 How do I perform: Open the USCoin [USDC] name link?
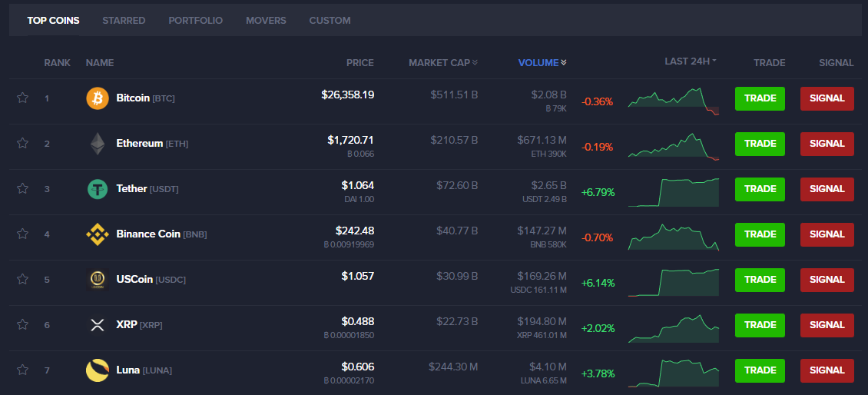pyautogui.click(x=151, y=280)
